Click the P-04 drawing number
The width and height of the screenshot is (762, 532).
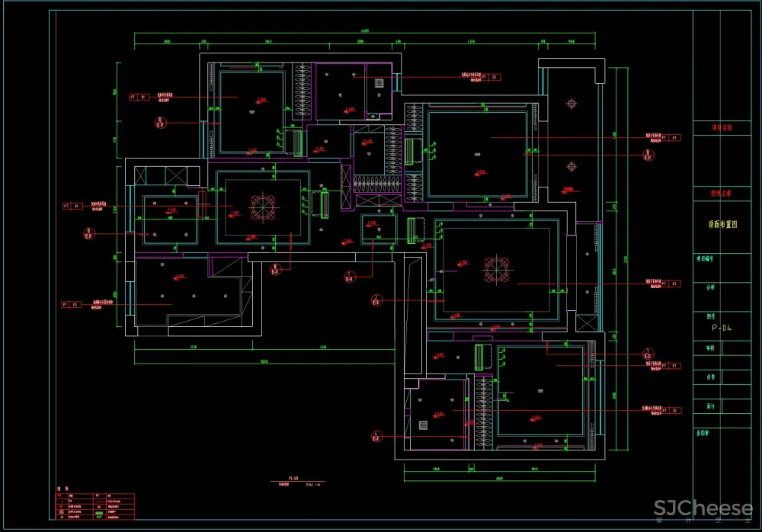click(x=722, y=328)
